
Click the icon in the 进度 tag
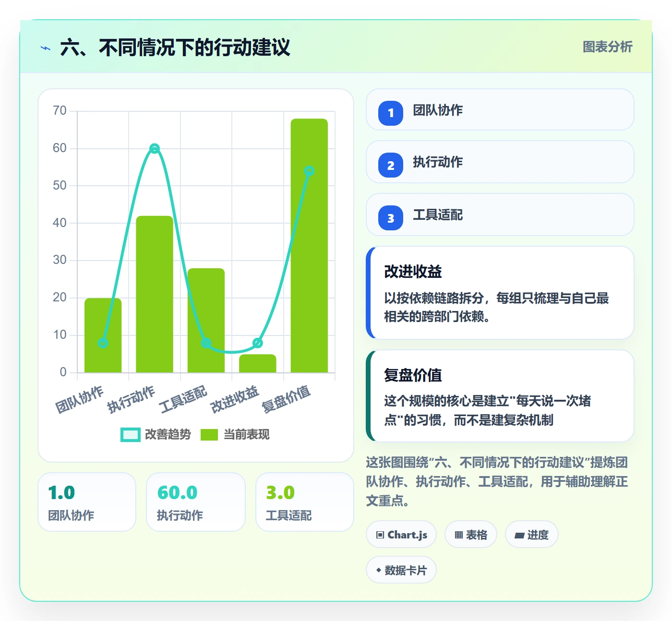[x=519, y=535]
